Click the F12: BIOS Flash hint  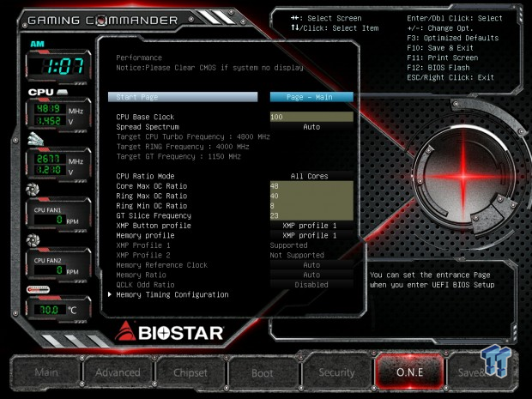coord(438,68)
